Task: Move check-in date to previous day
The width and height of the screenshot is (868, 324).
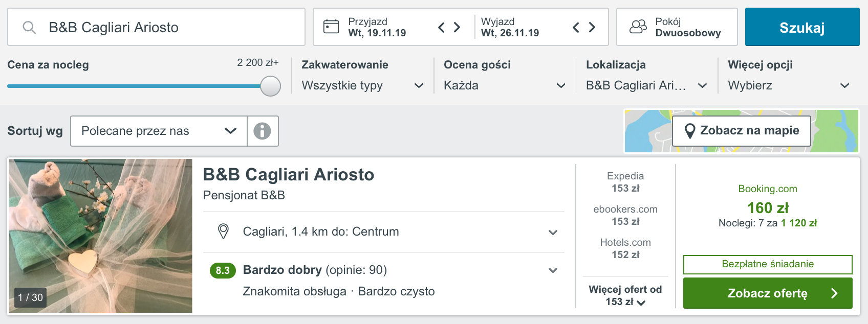Action: (441, 27)
